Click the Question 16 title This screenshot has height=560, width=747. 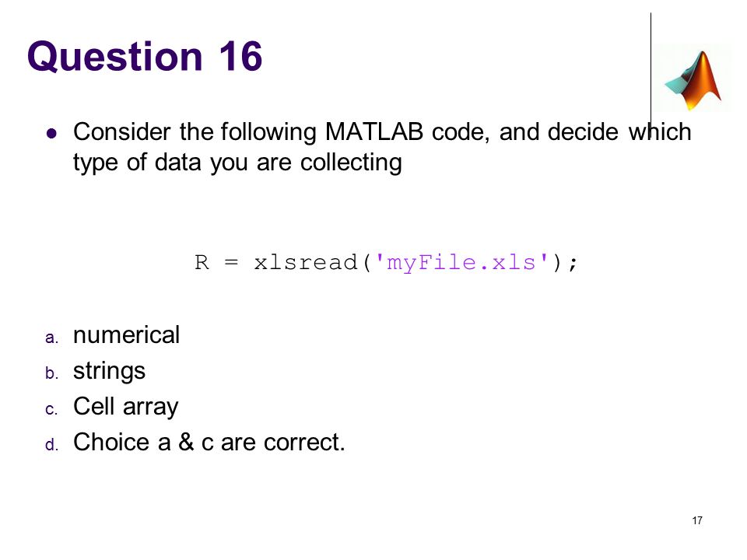145,57
